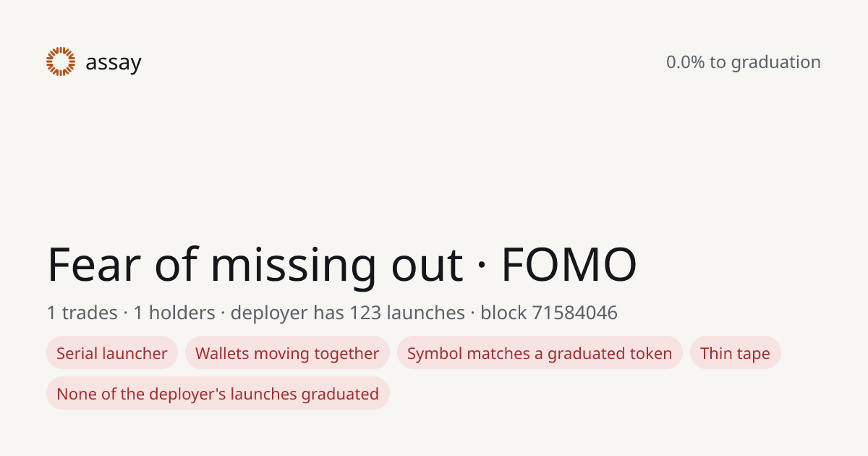Viewport: 868px width, 456px height.
Task: Click the assay wordmark text
Action: coord(114,63)
